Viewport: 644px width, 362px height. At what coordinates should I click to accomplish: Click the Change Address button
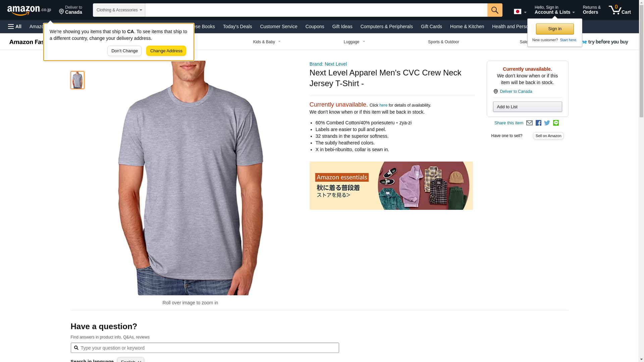click(x=166, y=51)
